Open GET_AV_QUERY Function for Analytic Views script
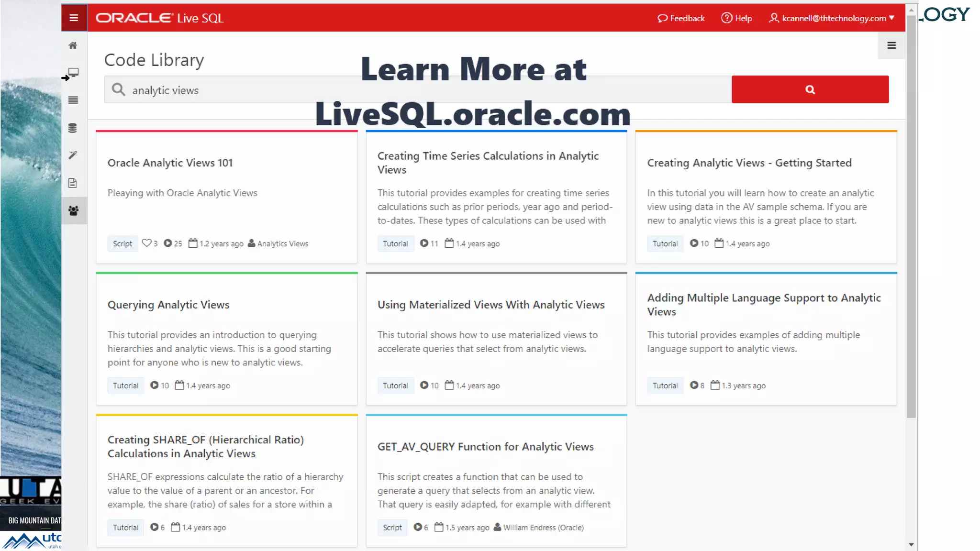980x551 pixels. point(485,447)
